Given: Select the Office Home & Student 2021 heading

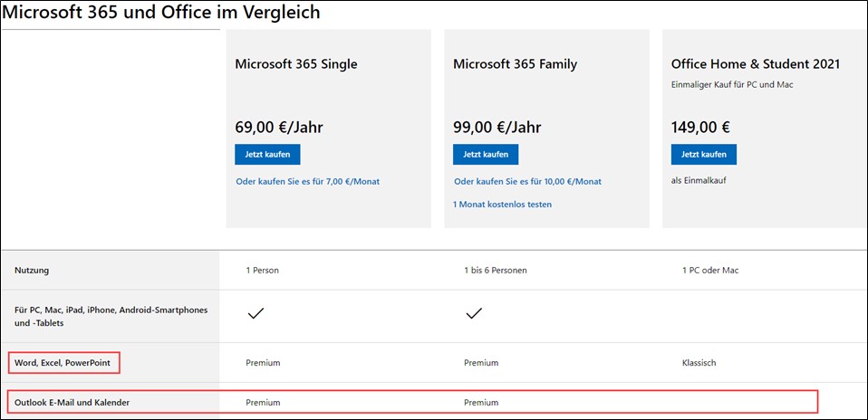Looking at the screenshot, I should [756, 64].
